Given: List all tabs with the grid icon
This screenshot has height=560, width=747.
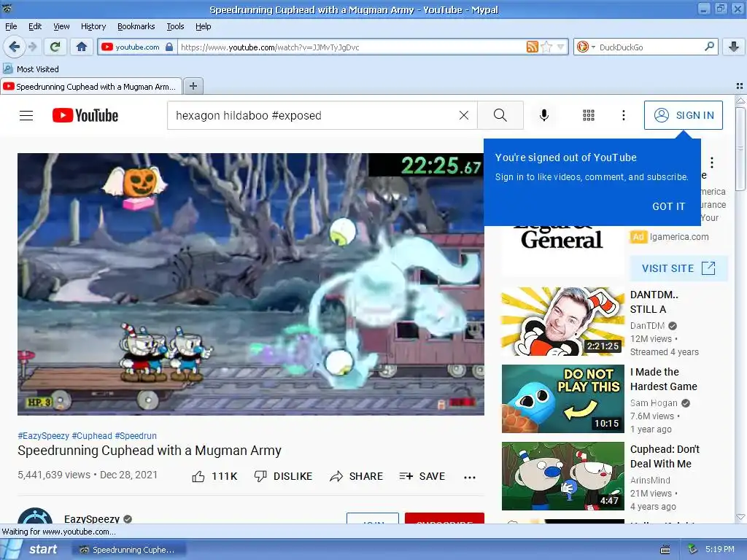Looking at the screenshot, I should click(740, 86).
